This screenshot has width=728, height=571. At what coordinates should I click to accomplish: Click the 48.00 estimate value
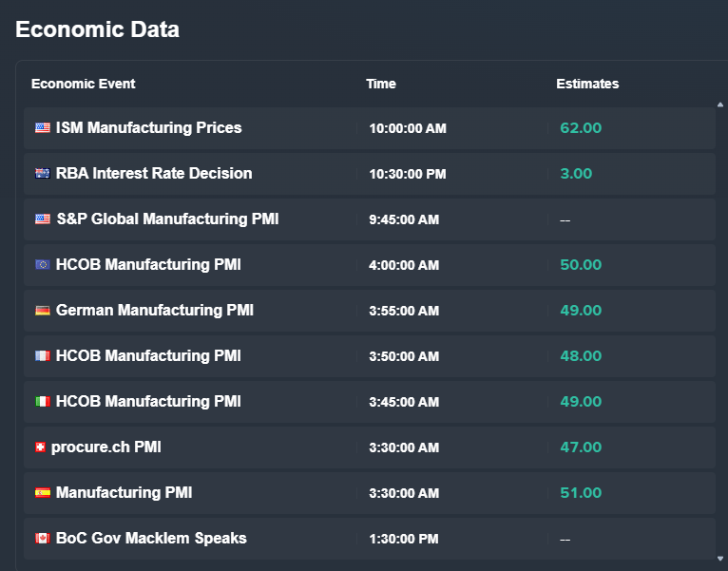[x=581, y=355]
